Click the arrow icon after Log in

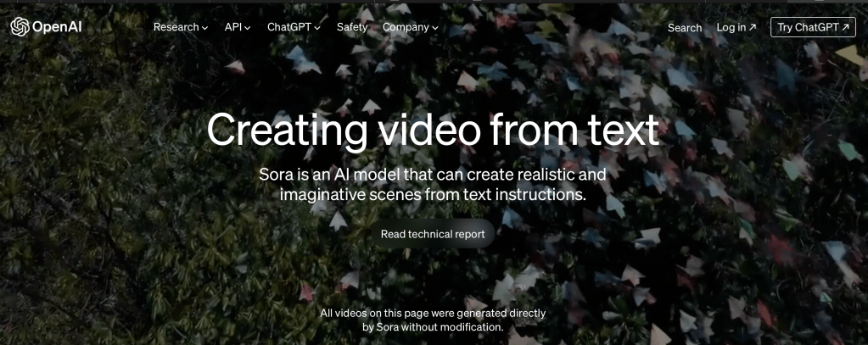coord(753,27)
